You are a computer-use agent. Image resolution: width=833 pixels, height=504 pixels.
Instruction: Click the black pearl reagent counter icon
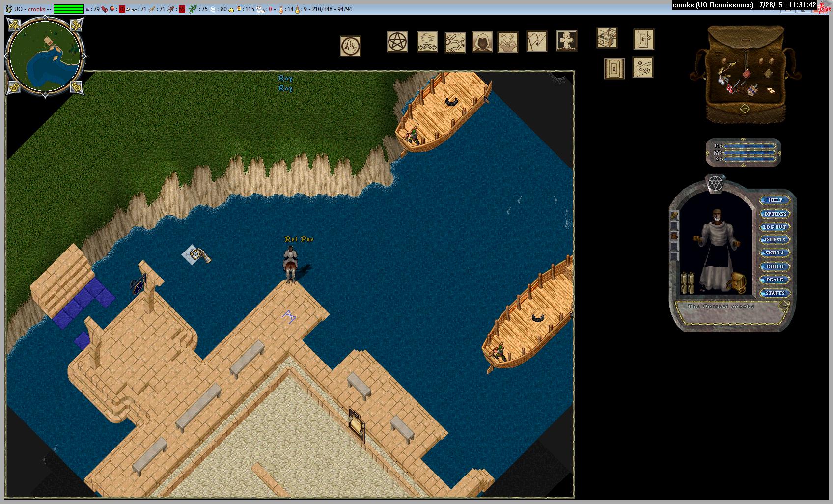click(x=87, y=9)
